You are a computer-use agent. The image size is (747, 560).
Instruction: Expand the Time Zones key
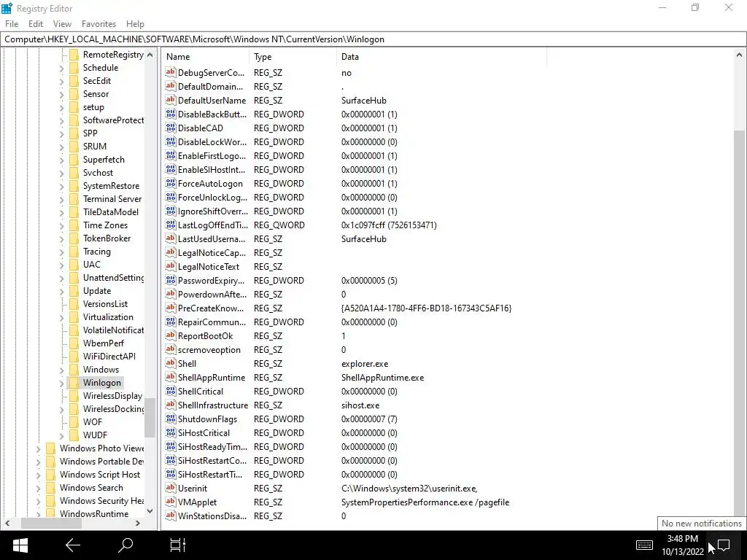(61, 225)
